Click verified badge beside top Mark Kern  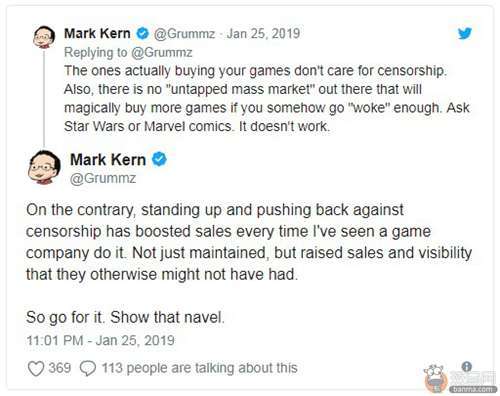pos(143,34)
